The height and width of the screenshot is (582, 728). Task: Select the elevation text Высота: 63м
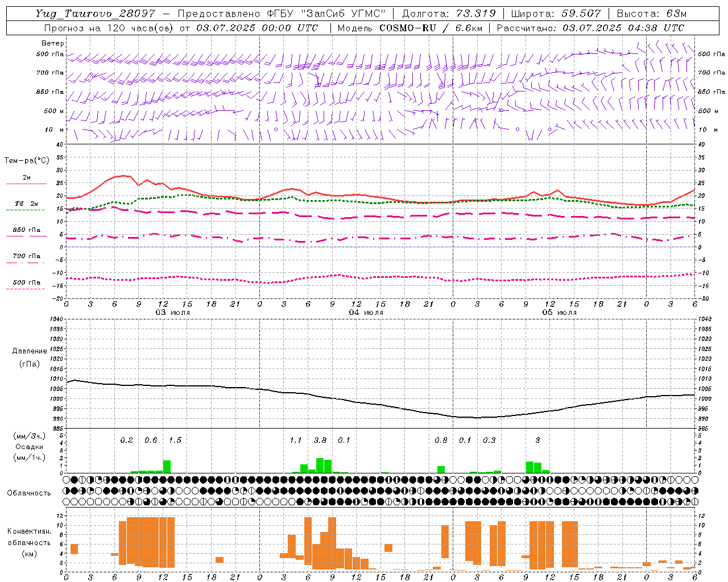[651, 14]
